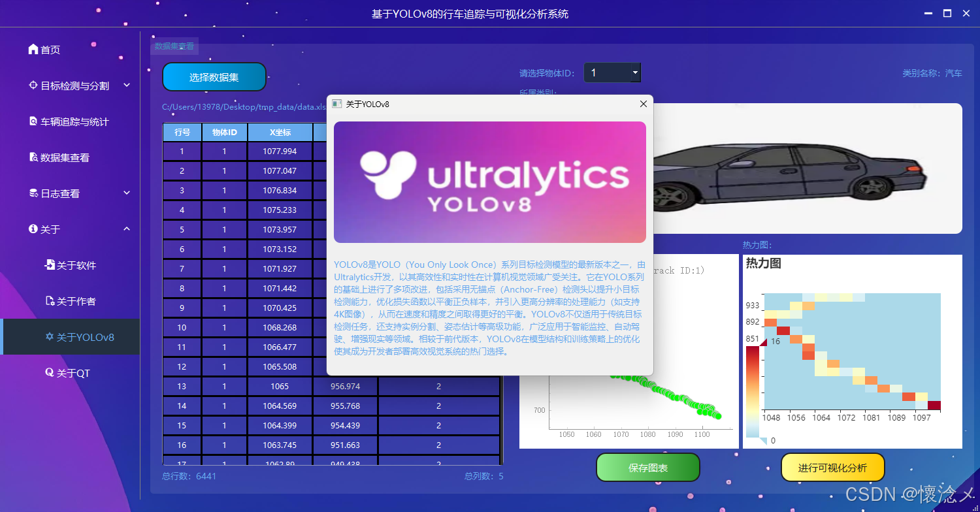Screen dimensions: 980x512
Task: Click the 车辆追踪与统计 magnifier icon
Action: pyautogui.click(x=33, y=121)
